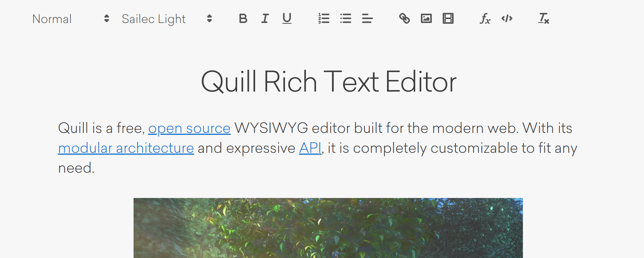Follow the open source link
644x258 pixels.
(x=190, y=128)
